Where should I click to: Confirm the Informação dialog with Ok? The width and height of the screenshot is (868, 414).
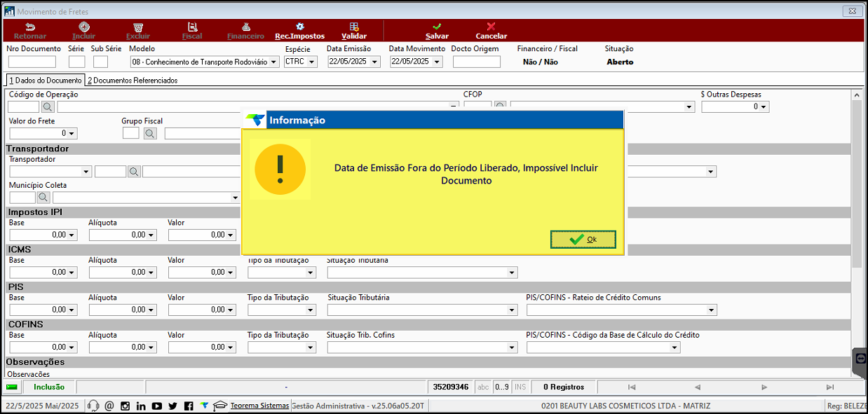point(583,240)
